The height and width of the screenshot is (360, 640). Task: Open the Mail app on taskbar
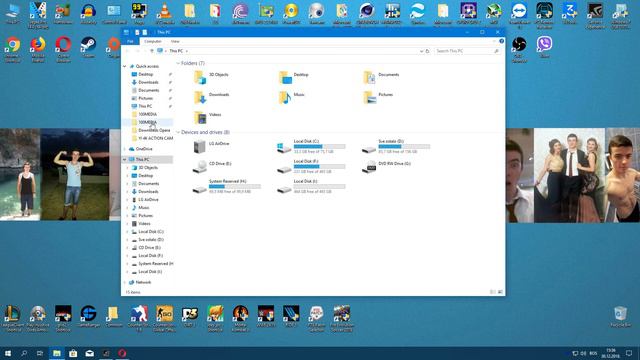(89, 353)
